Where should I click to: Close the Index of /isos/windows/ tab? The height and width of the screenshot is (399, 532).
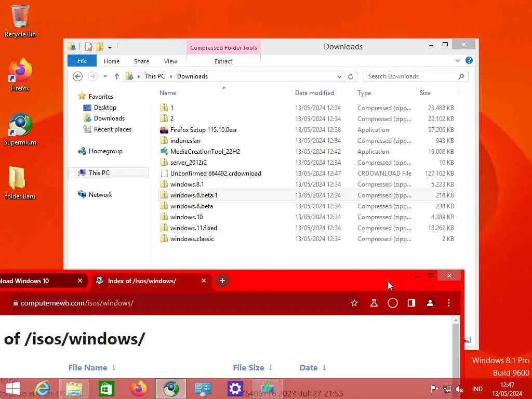204,281
